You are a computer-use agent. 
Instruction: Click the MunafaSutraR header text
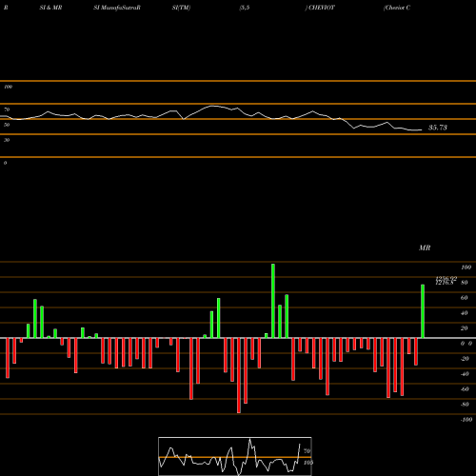[x=121, y=8]
